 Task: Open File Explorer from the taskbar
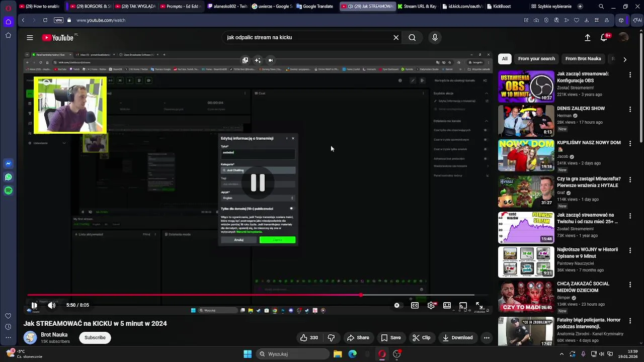(338, 354)
